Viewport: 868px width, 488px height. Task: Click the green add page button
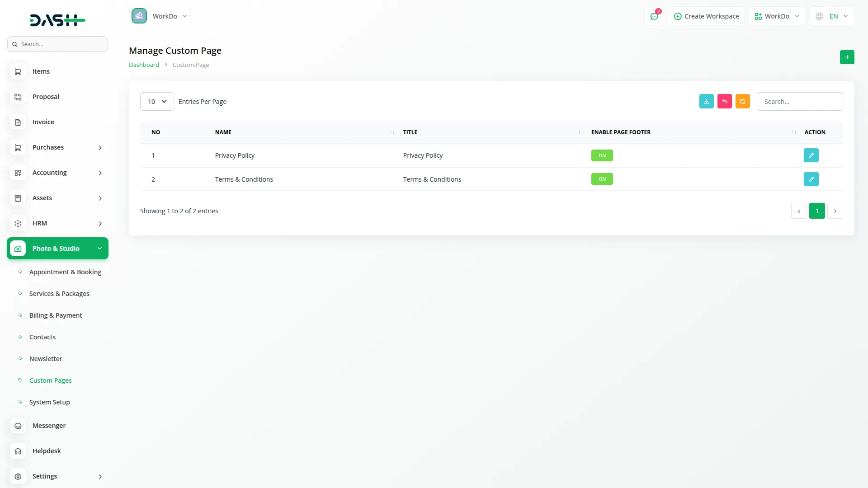(x=847, y=57)
